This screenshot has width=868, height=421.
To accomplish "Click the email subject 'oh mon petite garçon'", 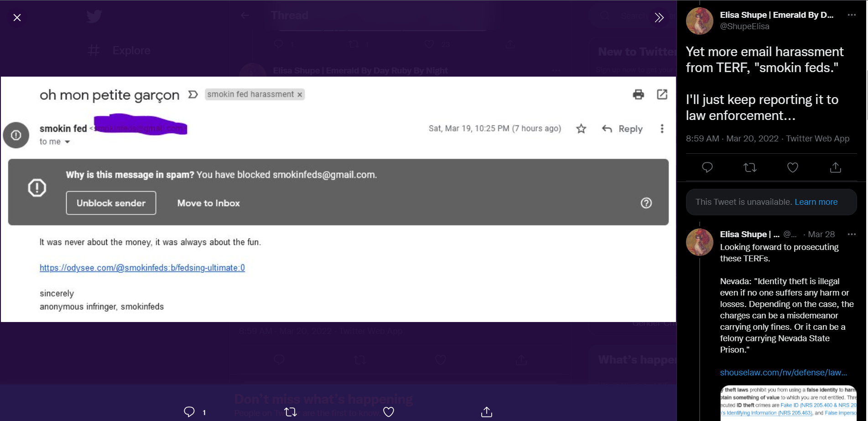I will 109,95.
